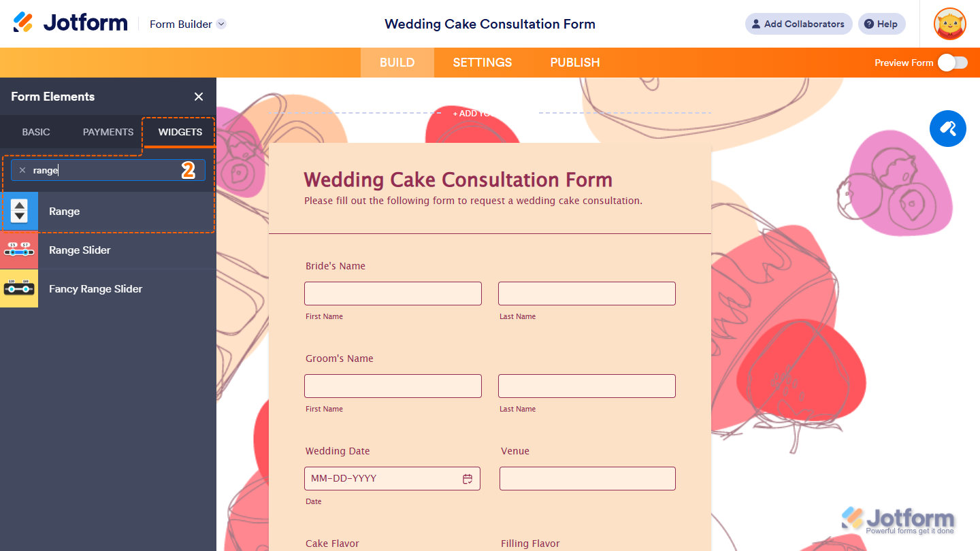The height and width of the screenshot is (551, 980).
Task: Switch to the SETTINGS tab
Action: pyautogui.click(x=482, y=62)
